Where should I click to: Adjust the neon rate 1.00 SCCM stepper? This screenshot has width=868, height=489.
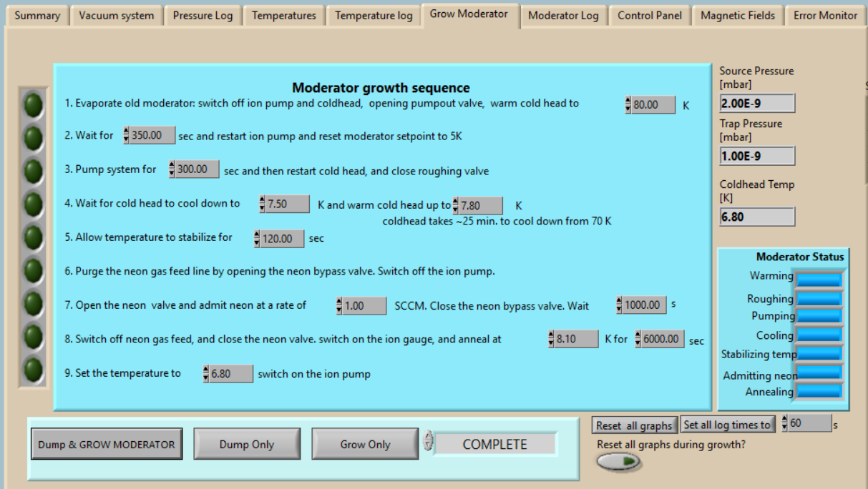[339, 306]
